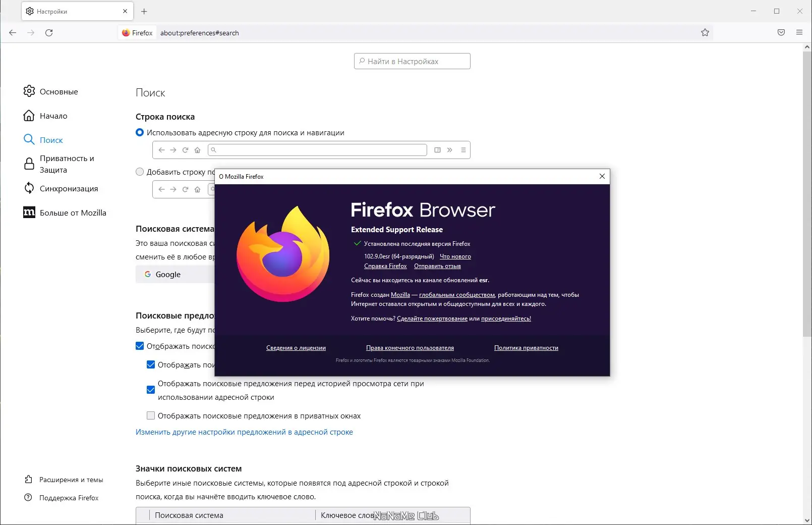
Task: Open Приватность и Защита category
Action: 59,164
